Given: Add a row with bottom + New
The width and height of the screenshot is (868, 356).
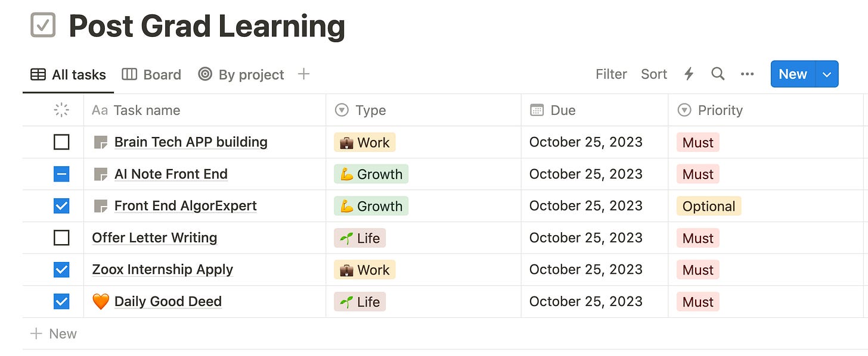Looking at the screenshot, I should (x=54, y=333).
